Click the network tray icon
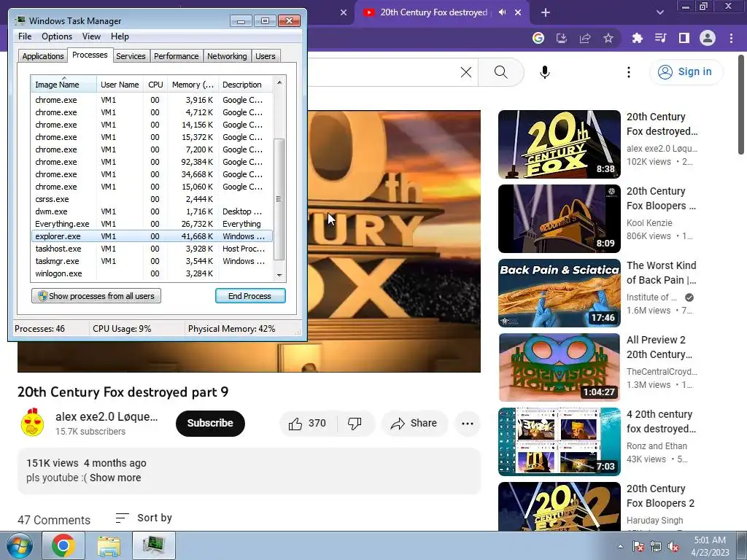 click(656, 546)
